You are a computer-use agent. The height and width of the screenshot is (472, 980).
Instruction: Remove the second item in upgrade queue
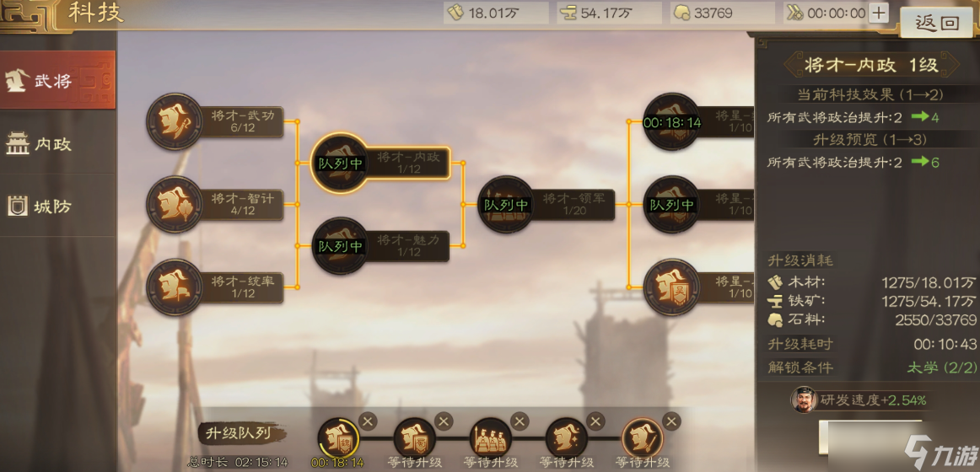coord(444,421)
